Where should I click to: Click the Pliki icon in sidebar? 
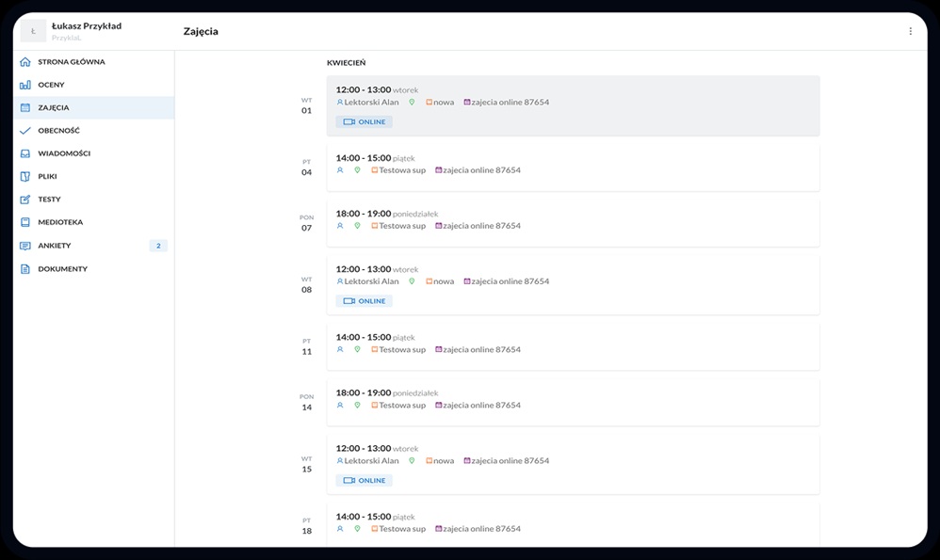(25, 177)
